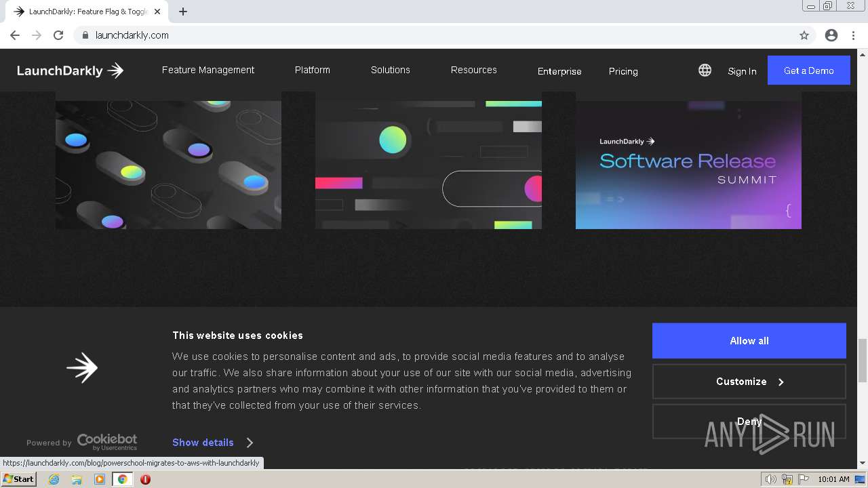
Task: Expand Feature Management menu
Action: click(208, 70)
